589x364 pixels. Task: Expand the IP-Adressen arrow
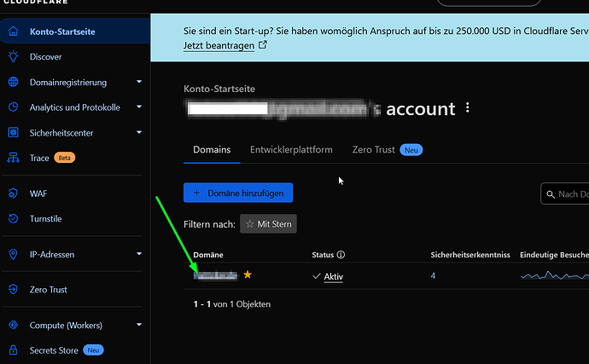(x=139, y=254)
